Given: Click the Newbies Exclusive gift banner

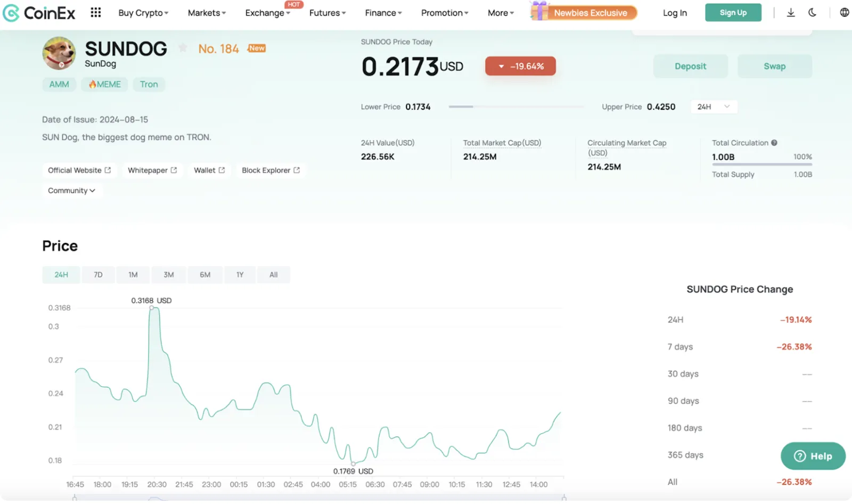Looking at the screenshot, I should tap(584, 12).
